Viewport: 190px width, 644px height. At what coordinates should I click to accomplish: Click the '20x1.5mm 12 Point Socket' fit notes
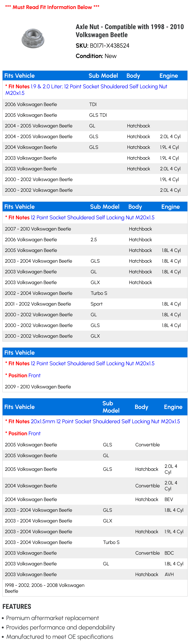click(x=105, y=422)
